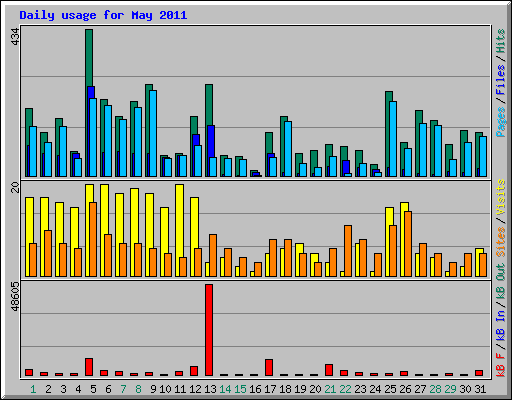Click day label 27 on the axis
Viewport: 512px width, 400px height.
(420, 389)
